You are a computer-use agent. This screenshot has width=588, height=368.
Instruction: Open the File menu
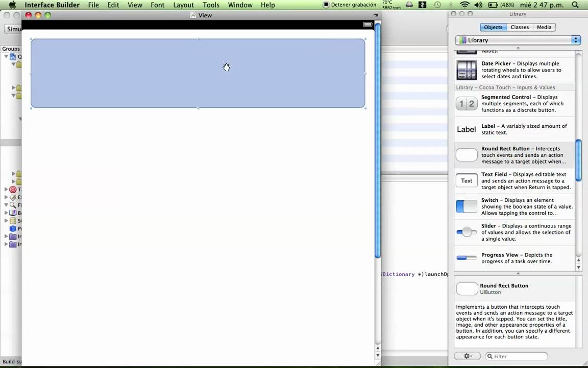[93, 5]
